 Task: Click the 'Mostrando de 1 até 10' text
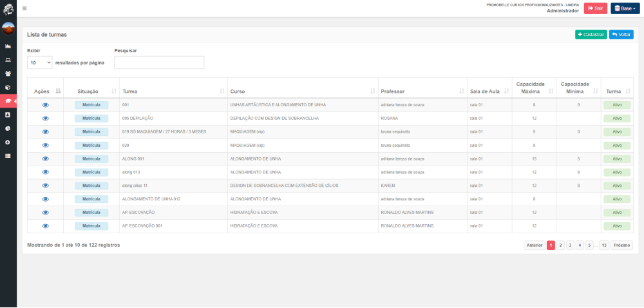tap(73, 245)
